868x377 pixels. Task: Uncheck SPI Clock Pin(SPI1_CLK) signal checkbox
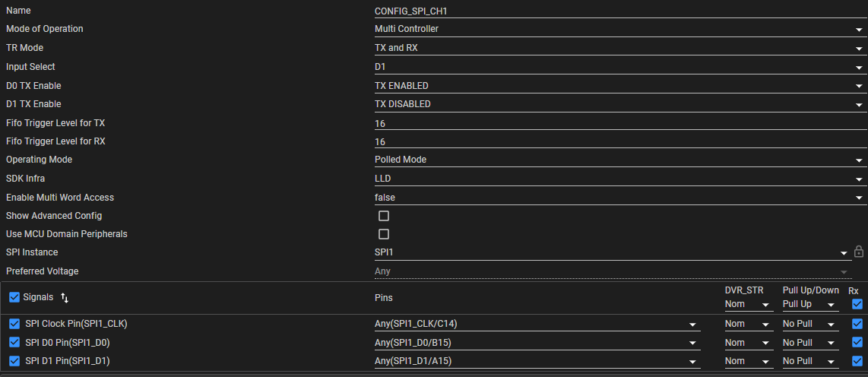[x=14, y=324]
